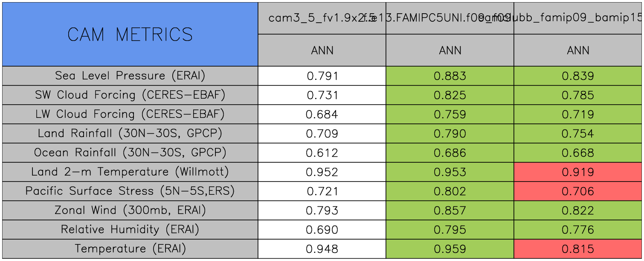The image size is (644, 261).
Task: Click the Sea Level Pressure (ERAI) row label
Action: pyautogui.click(x=130, y=76)
